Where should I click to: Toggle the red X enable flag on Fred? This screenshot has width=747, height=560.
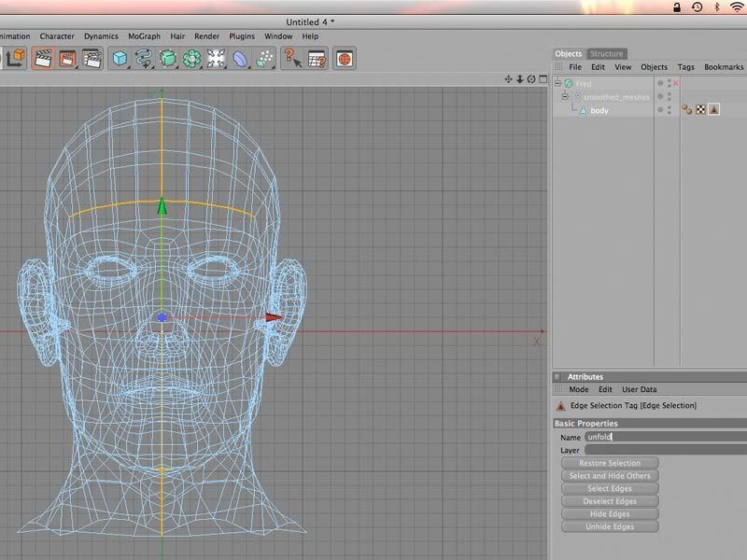click(675, 84)
